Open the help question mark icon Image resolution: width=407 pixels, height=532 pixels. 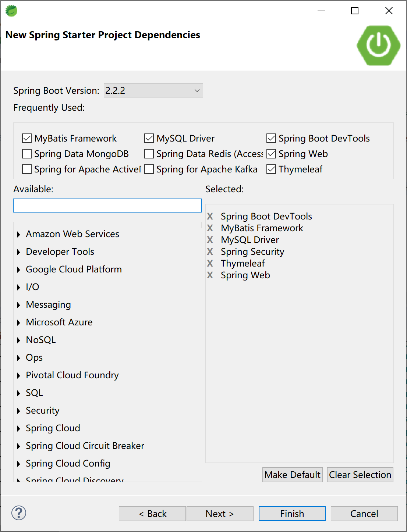[x=19, y=513]
